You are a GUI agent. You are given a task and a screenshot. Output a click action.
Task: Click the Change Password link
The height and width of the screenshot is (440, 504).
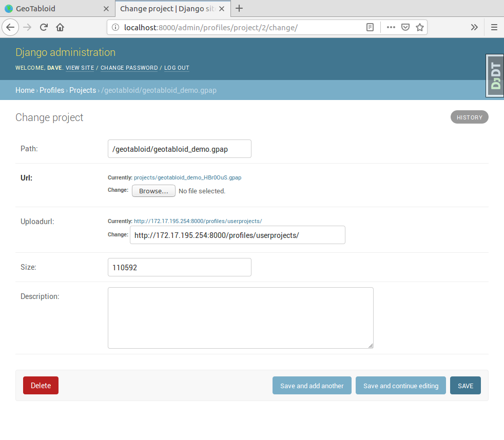pos(129,68)
